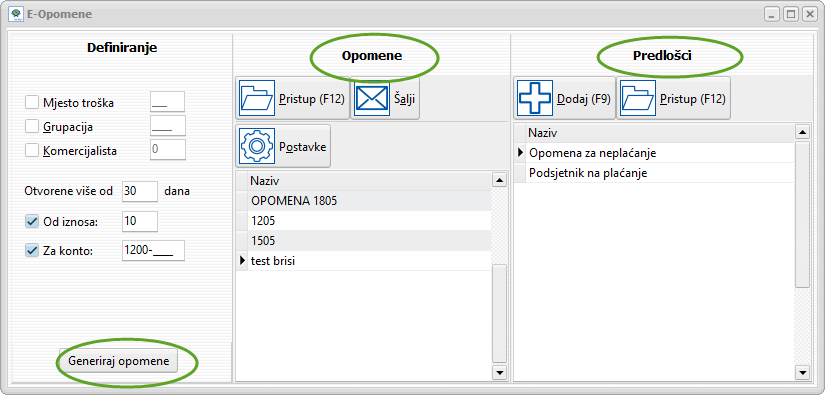Click the Za konto field showing 1200-
This screenshot has height=395, width=825.
coord(153,250)
